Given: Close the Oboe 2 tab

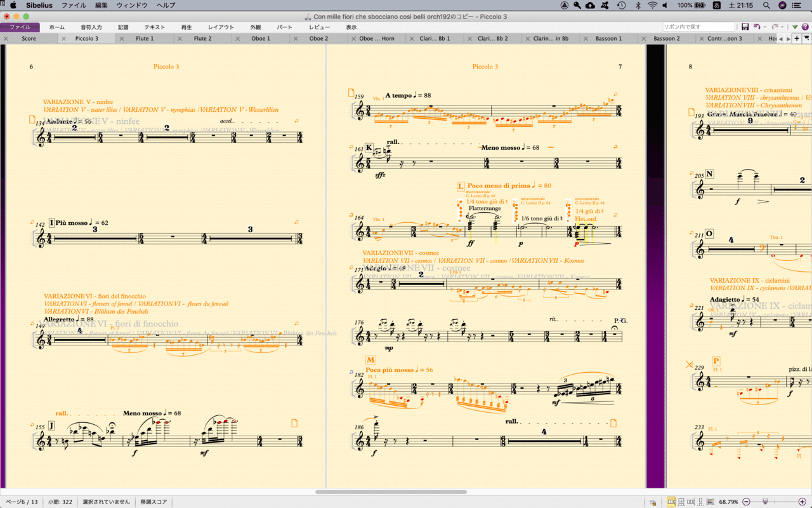Looking at the screenshot, I should [297, 39].
